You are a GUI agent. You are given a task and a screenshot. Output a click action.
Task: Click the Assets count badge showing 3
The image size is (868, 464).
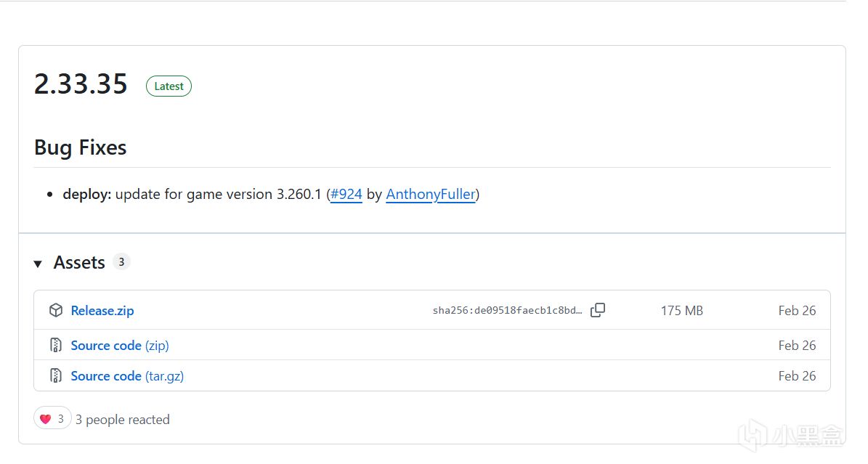pyautogui.click(x=121, y=262)
